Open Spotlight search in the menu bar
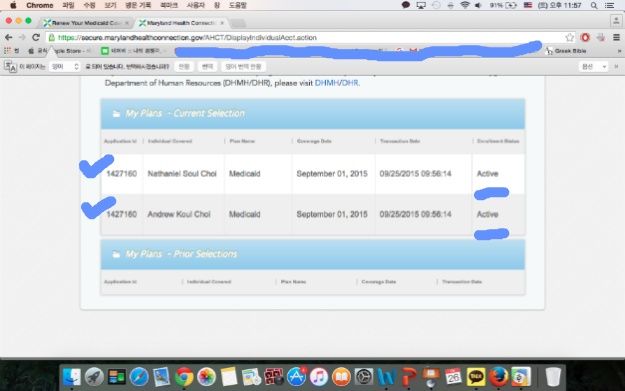The image size is (625, 391). tap(594, 5)
